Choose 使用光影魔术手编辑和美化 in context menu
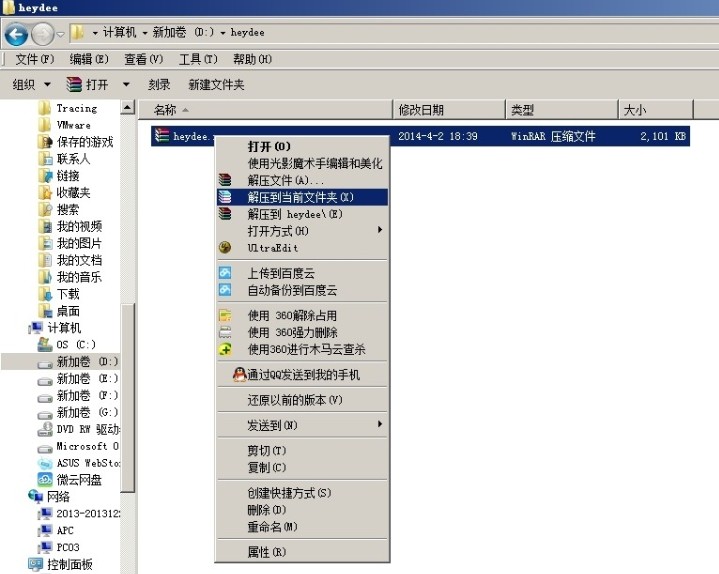 pyautogui.click(x=303, y=163)
